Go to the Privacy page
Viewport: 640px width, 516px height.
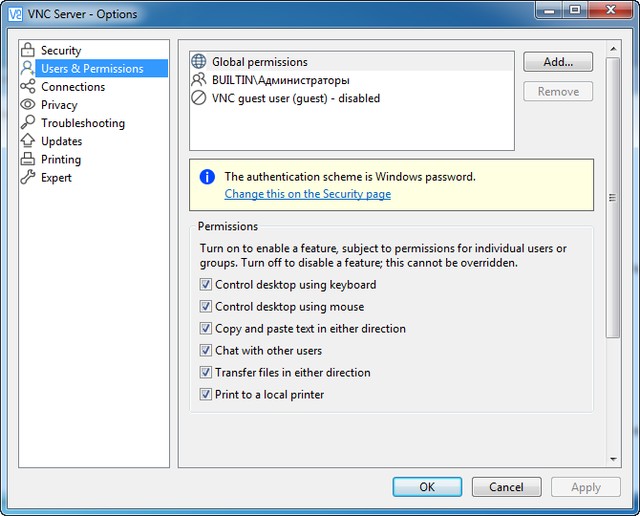pos(59,105)
